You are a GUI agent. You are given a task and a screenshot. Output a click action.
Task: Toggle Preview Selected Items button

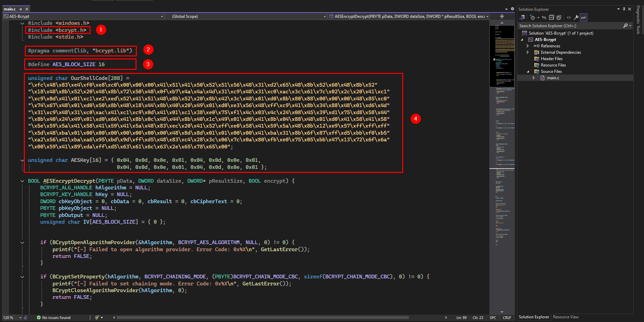click(x=584, y=17)
